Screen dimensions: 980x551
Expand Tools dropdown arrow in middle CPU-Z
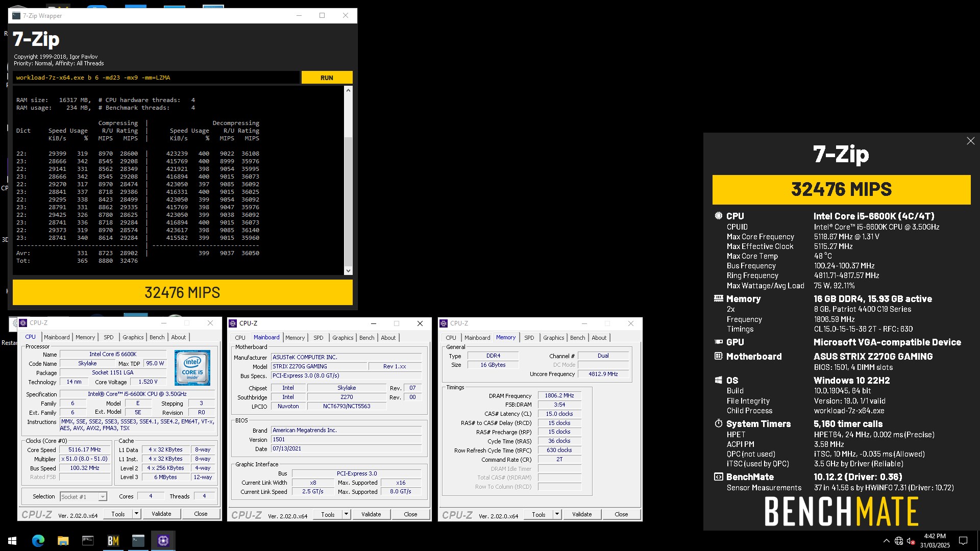point(347,514)
